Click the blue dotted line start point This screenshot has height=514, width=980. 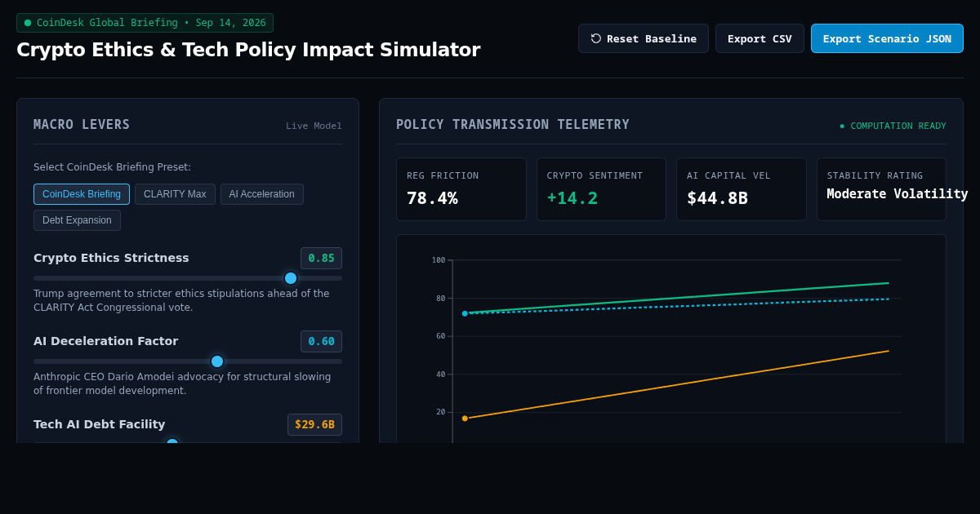pyautogui.click(x=465, y=313)
